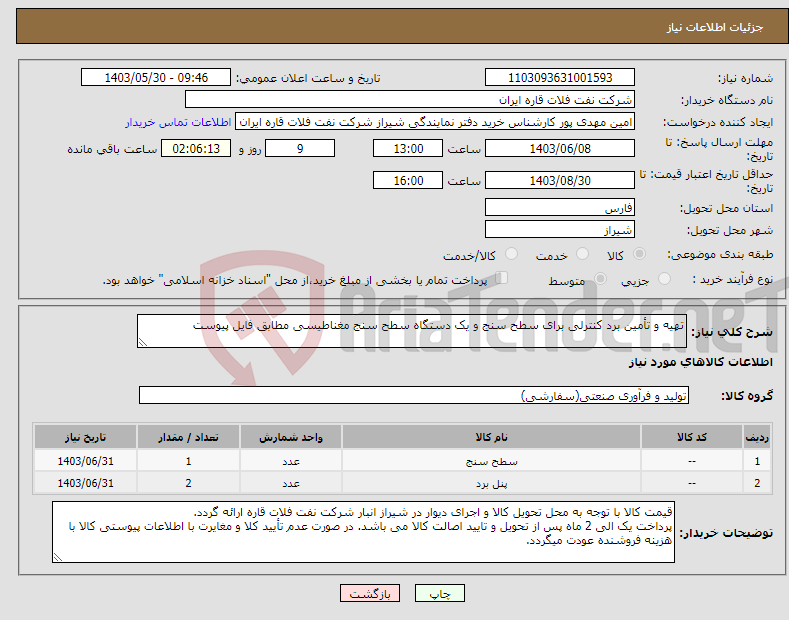The width and height of the screenshot is (789, 620).
Task: Click the goods group field تولید و فرآوری صنعتی
Action: point(414,396)
